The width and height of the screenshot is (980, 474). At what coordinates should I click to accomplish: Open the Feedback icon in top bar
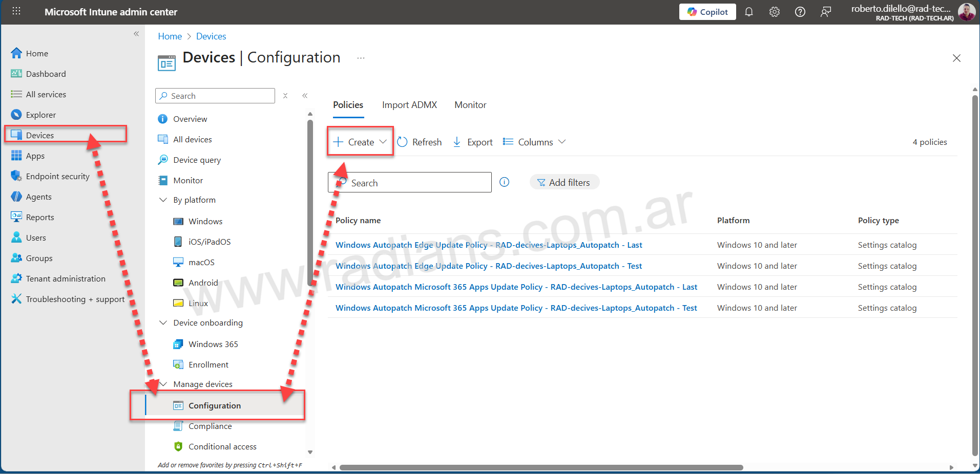click(x=825, y=12)
